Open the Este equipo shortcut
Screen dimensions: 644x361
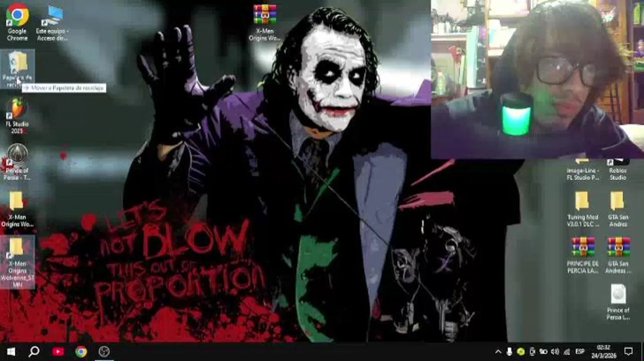coord(52,23)
